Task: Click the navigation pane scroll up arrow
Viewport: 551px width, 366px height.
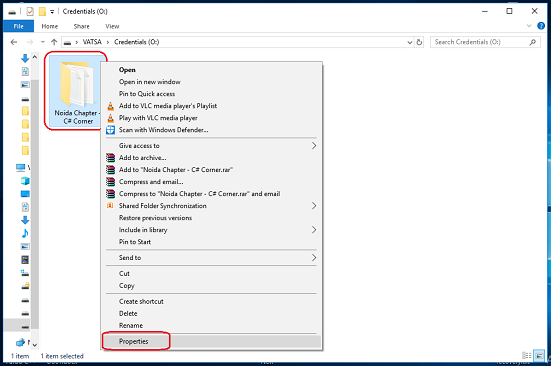Action: point(35,57)
